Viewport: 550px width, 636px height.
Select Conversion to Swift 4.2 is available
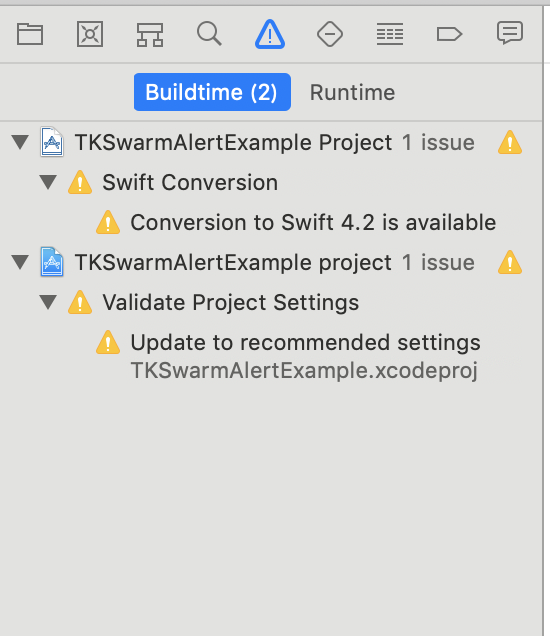313,222
